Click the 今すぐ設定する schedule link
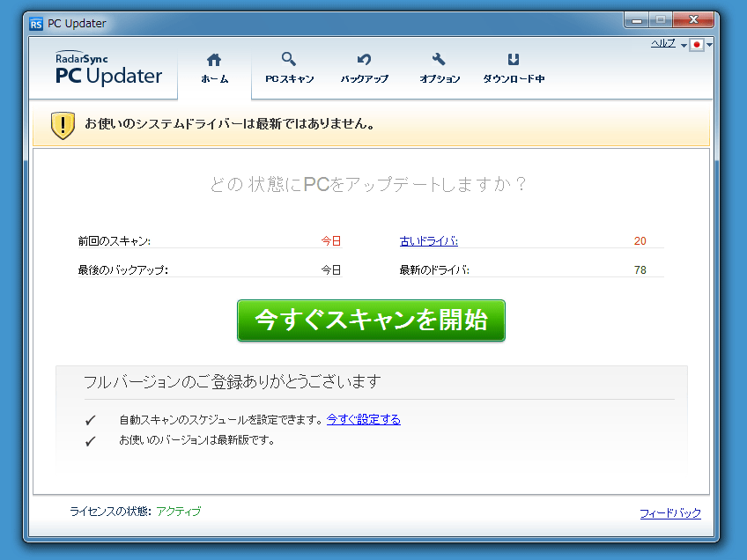The width and height of the screenshot is (747, 560). pos(364,419)
